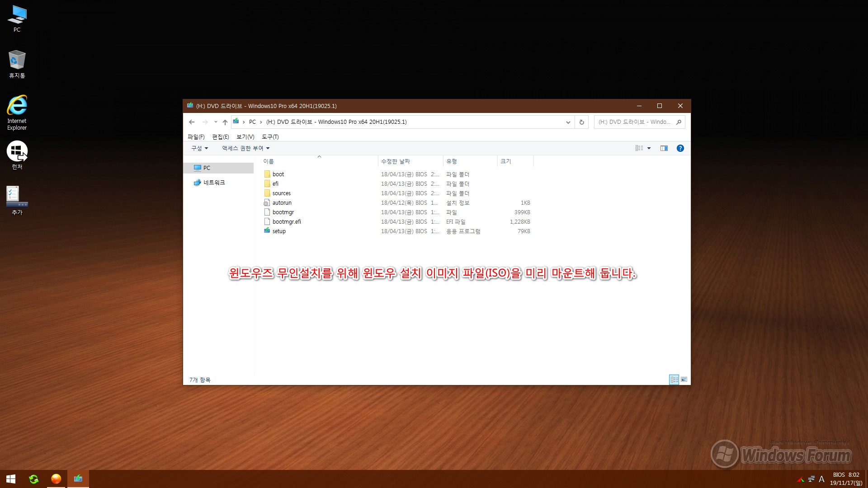Open the PC desktop icon
The width and height of the screenshot is (868, 488).
[17, 19]
